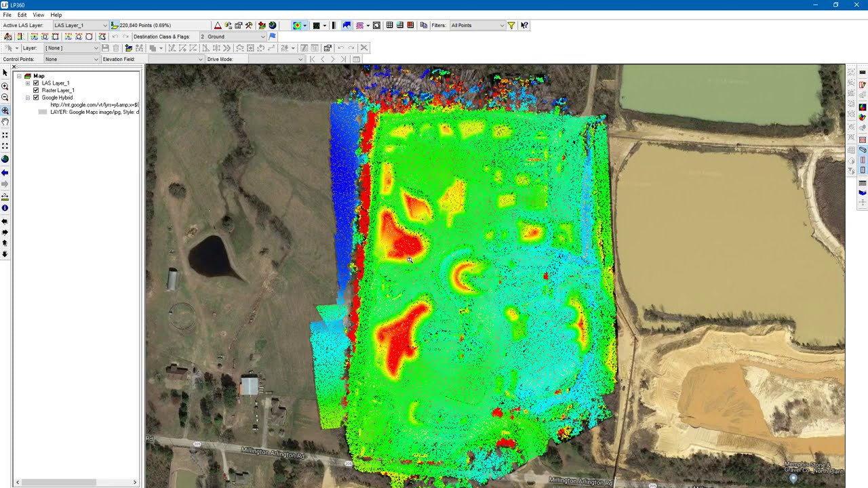Open the hammer and wrench tools icon
Viewport: 868px width, 488px height.
[x=249, y=26]
